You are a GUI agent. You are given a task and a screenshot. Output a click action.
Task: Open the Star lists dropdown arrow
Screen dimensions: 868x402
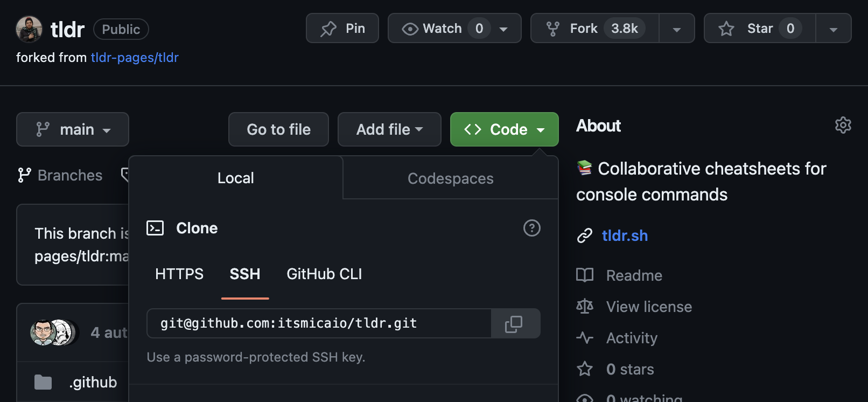click(x=834, y=29)
